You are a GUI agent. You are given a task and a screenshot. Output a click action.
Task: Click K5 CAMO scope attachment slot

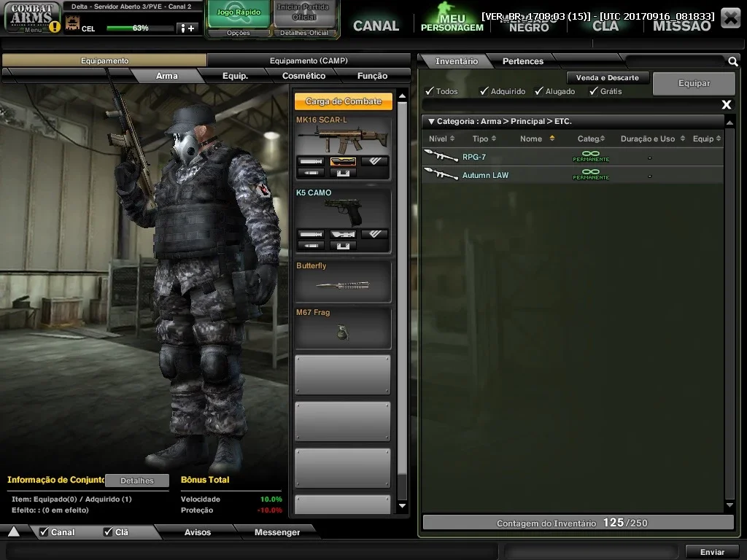click(343, 234)
